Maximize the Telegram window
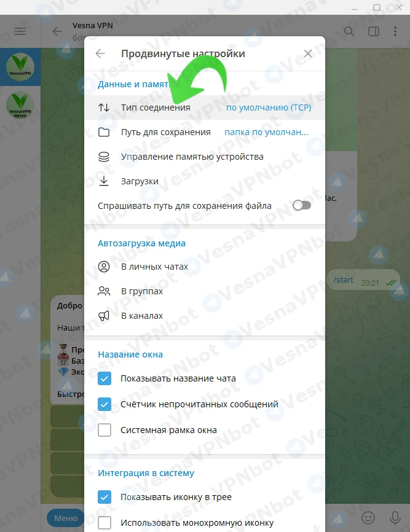This screenshot has height=532, width=410. pos(377,7)
